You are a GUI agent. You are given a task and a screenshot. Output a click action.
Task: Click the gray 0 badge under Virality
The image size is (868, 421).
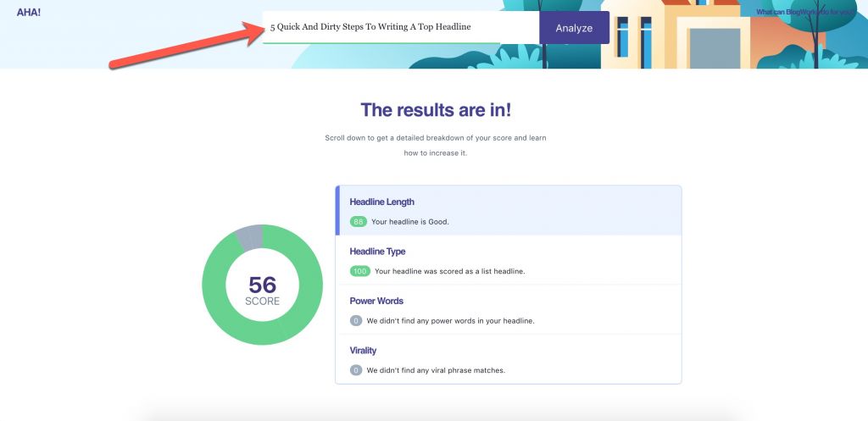click(x=357, y=370)
